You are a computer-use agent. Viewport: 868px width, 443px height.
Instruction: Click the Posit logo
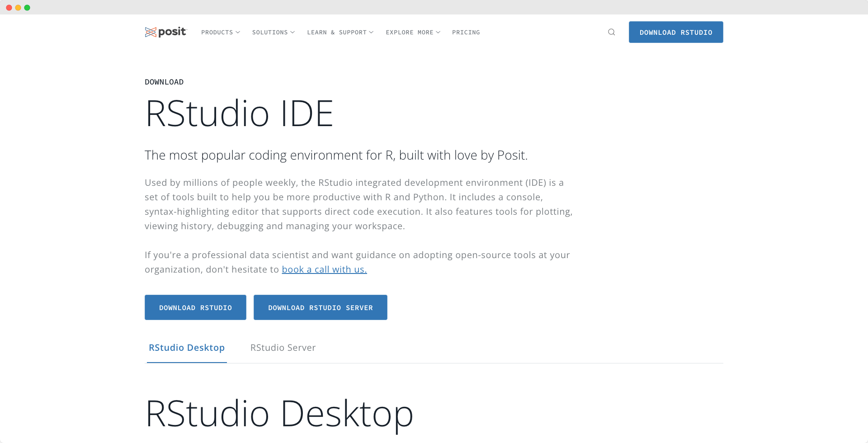click(x=165, y=32)
